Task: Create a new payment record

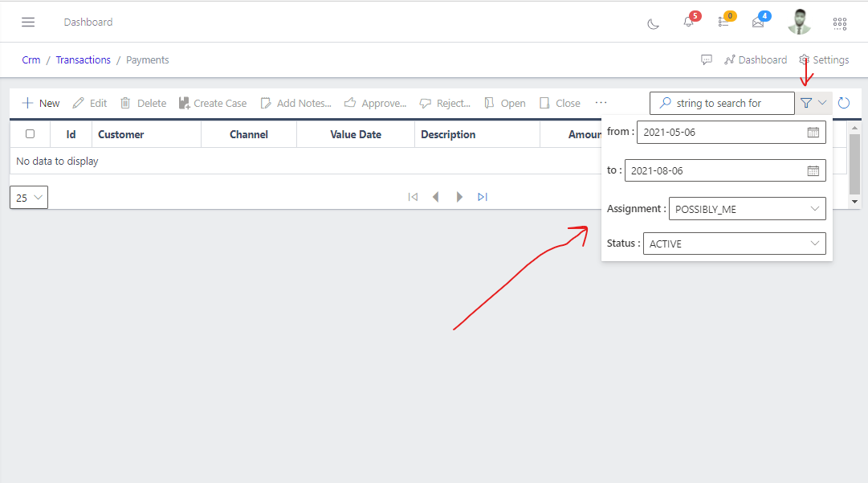Action: tap(40, 103)
